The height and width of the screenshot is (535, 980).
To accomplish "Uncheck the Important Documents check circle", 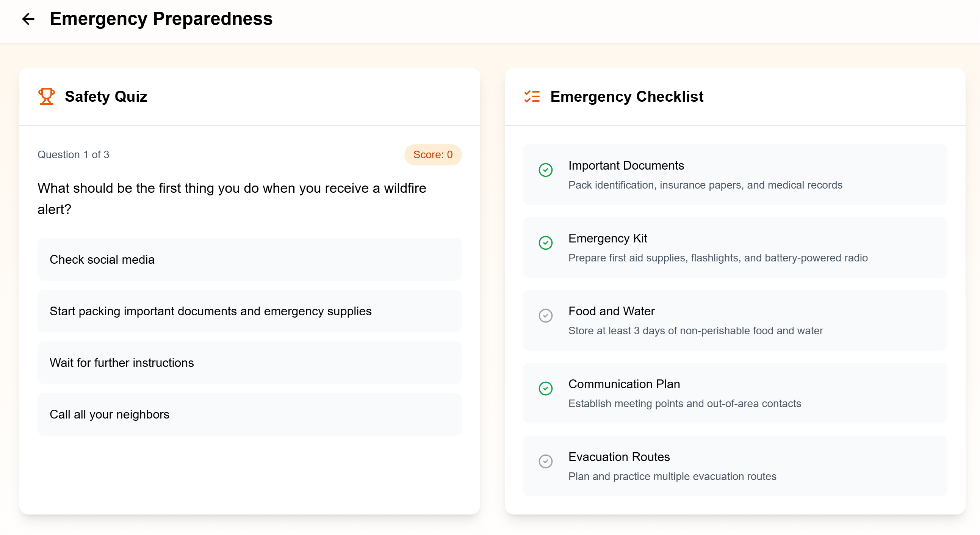I will coord(545,170).
